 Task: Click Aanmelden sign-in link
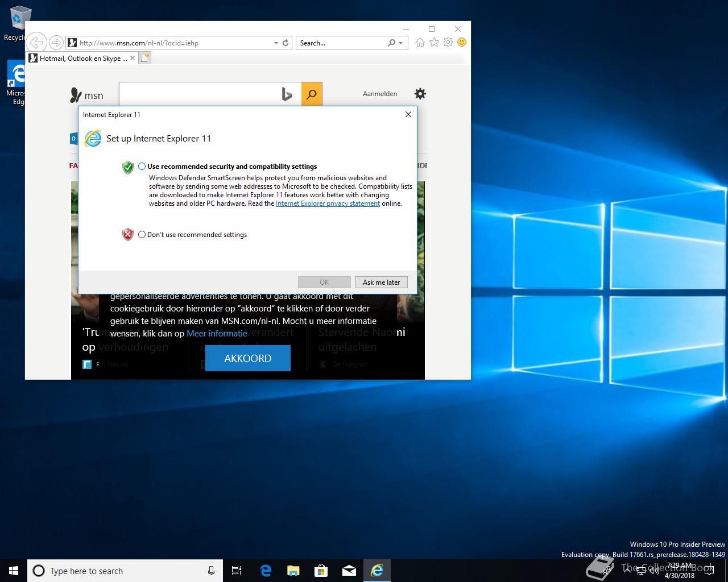pos(380,94)
